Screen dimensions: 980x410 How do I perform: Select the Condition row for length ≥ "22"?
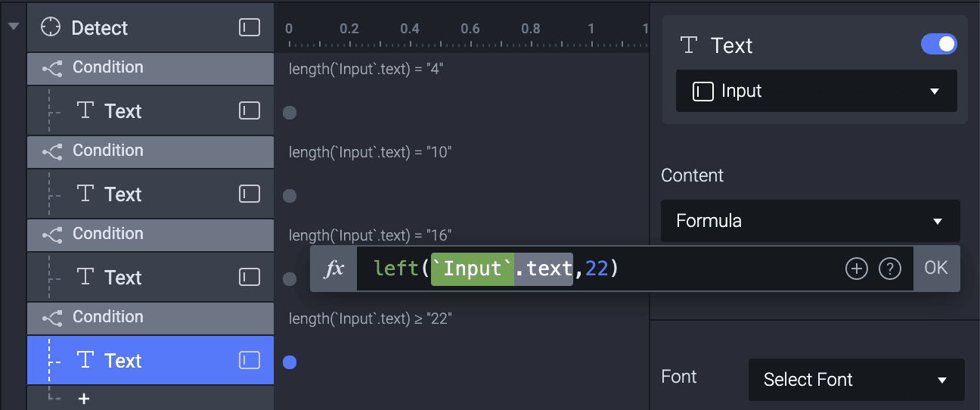point(150,318)
